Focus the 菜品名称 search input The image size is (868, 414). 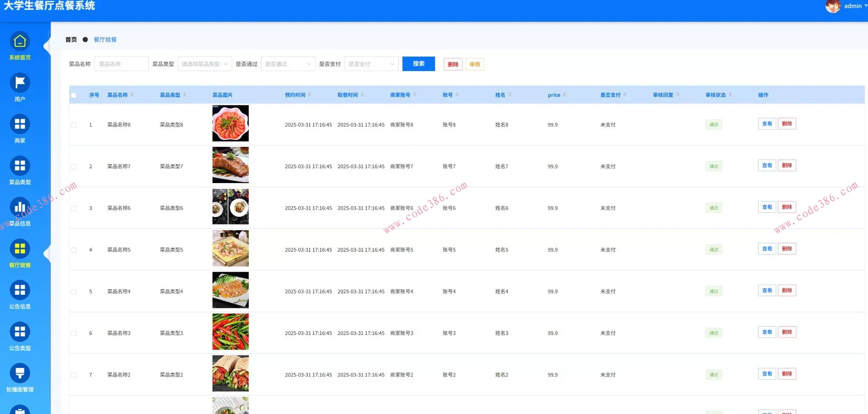[x=121, y=64]
